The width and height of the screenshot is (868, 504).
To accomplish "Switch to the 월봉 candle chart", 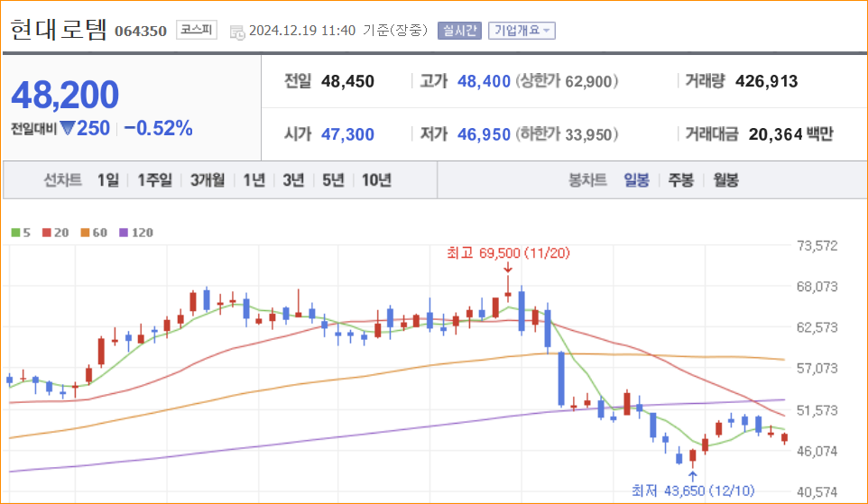I will coord(725,179).
